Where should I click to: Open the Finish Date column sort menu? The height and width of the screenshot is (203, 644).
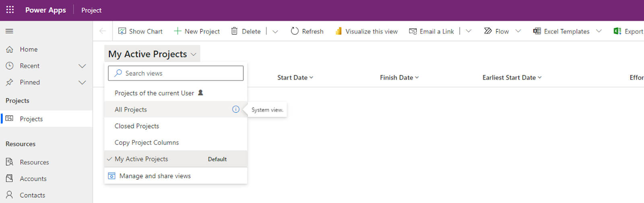(417, 77)
